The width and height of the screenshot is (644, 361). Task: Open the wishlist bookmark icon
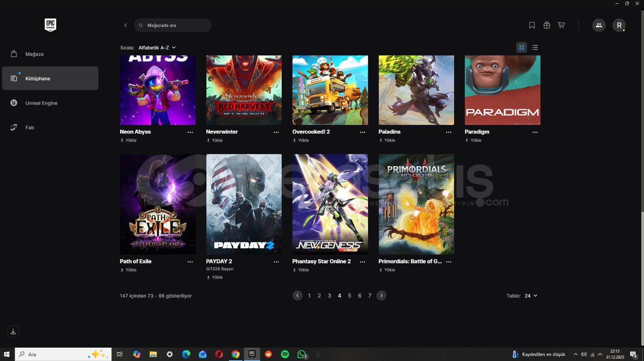[x=532, y=25]
